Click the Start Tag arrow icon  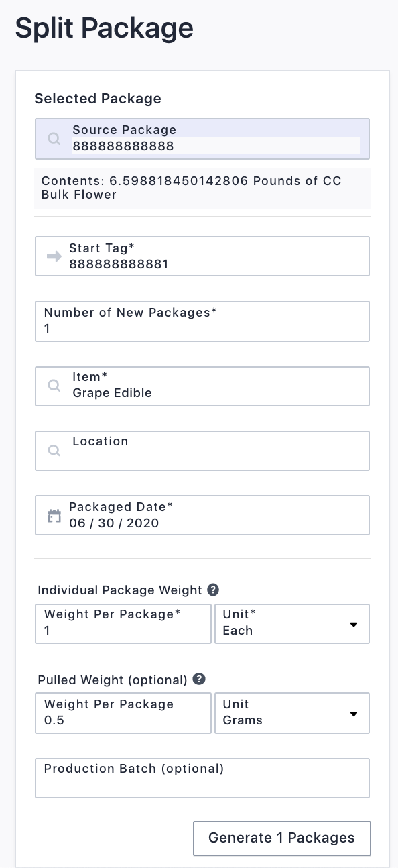pyautogui.click(x=54, y=256)
